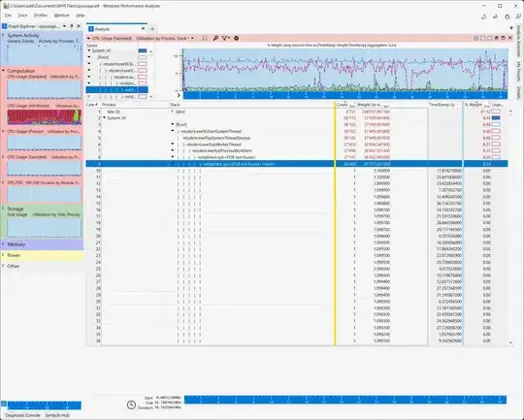Open the Diagnostic Console
The image size is (524, 420).
tap(22, 415)
